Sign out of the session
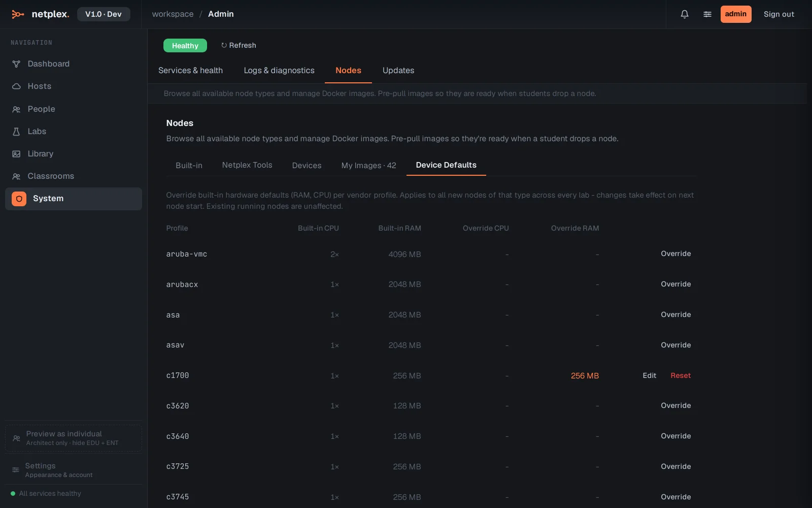 pos(779,14)
